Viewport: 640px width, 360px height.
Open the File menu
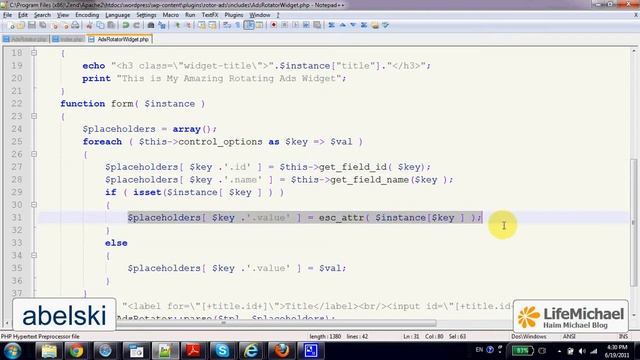point(7,15)
